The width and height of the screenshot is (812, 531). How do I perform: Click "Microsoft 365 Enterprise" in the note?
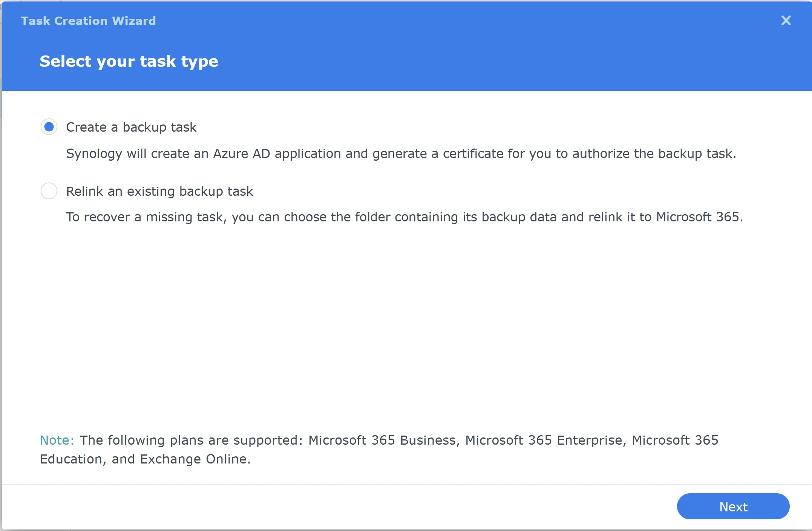pos(544,440)
